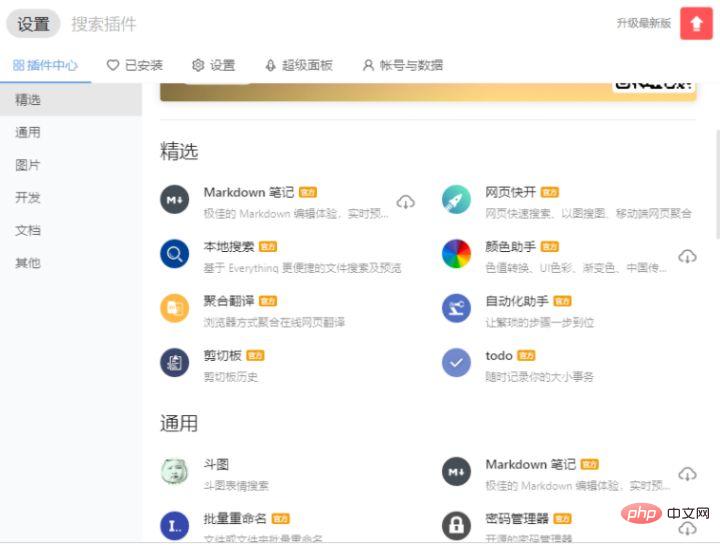Open the 批量重命名 plugin title

click(x=235, y=518)
